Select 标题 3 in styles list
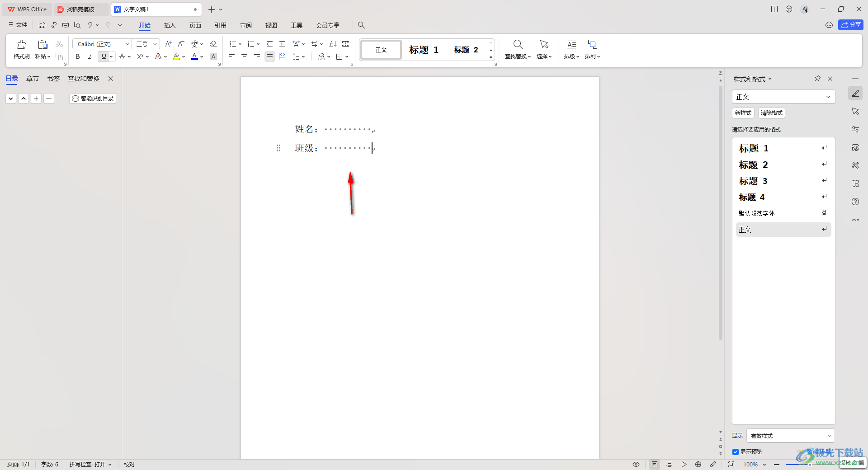The height and width of the screenshot is (470, 868). coord(783,181)
